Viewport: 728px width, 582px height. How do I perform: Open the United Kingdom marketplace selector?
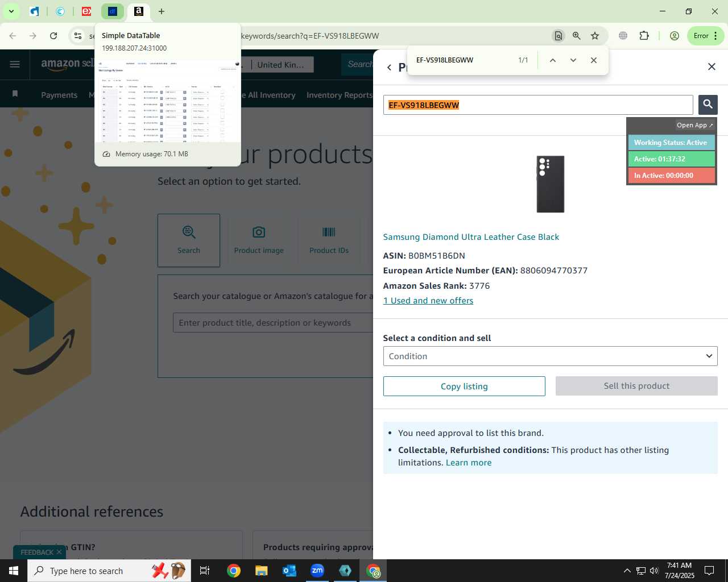(x=283, y=65)
